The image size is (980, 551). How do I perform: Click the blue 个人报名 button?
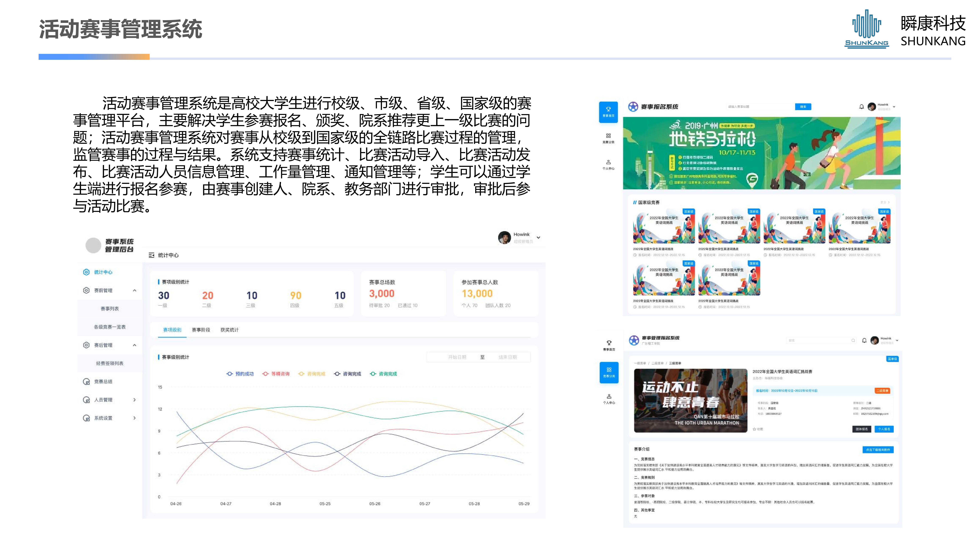click(x=884, y=429)
